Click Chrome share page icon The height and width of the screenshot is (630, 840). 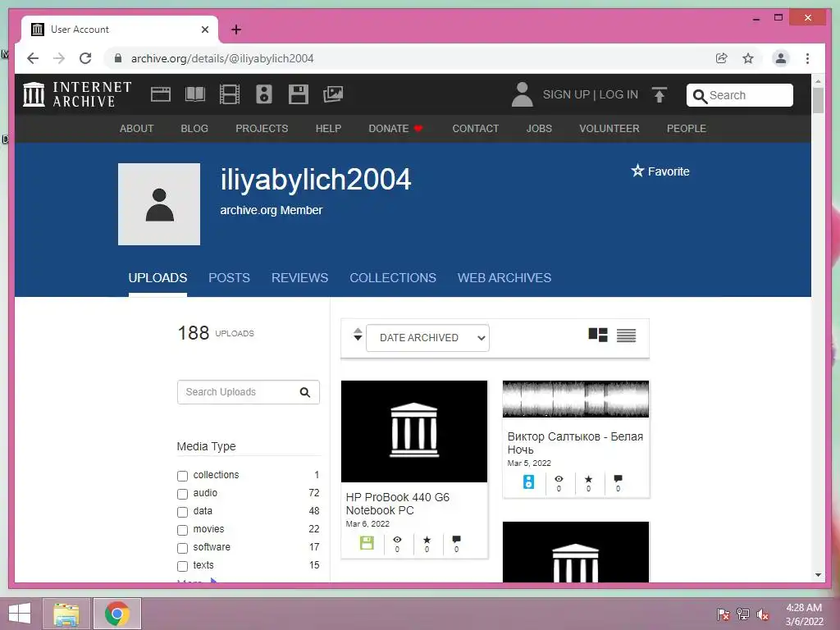point(722,58)
